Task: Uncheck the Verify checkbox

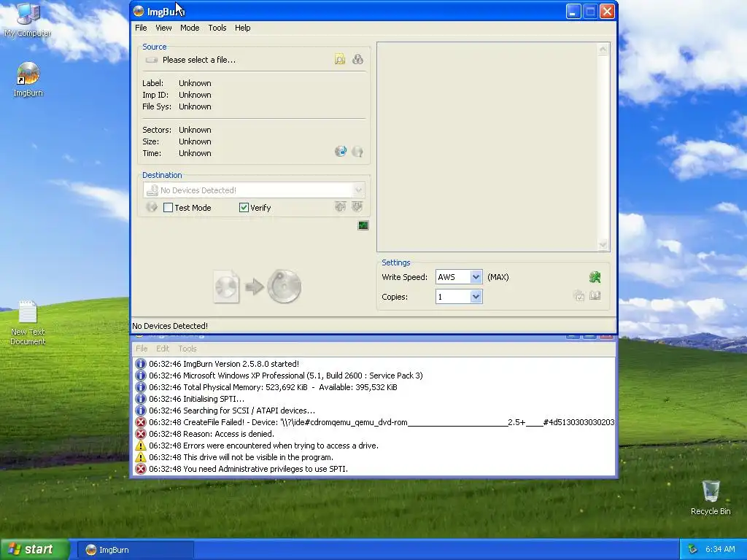Action: point(244,208)
